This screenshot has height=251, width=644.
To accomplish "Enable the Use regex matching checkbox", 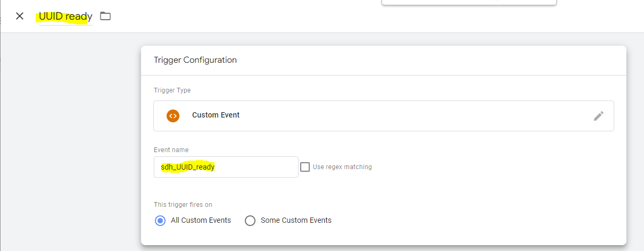I will pyautogui.click(x=305, y=167).
